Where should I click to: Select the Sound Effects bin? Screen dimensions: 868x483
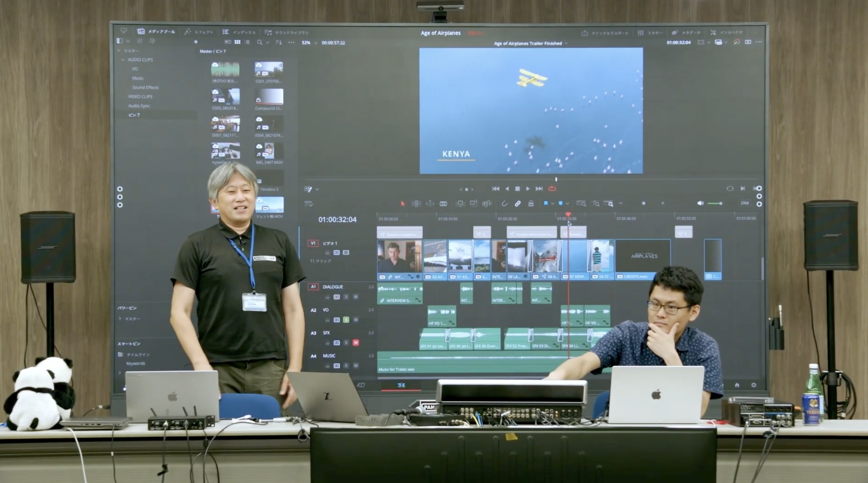coord(145,87)
